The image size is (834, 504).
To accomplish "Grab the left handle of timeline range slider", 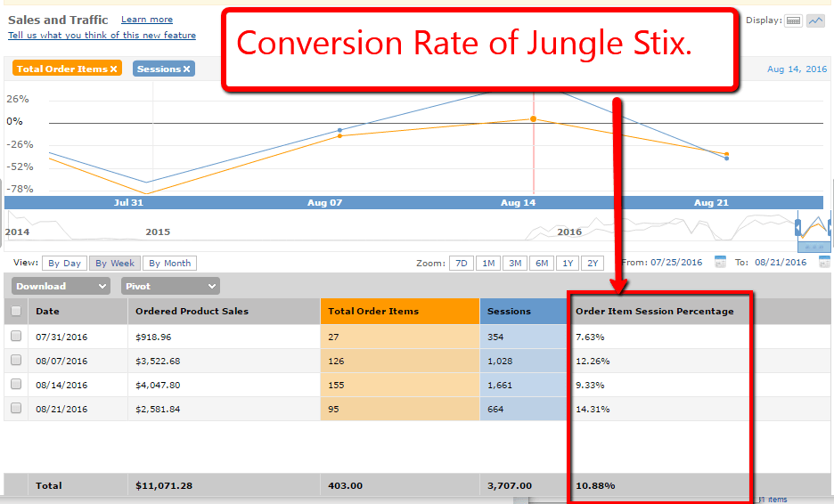I will click(x=797, y=228).
